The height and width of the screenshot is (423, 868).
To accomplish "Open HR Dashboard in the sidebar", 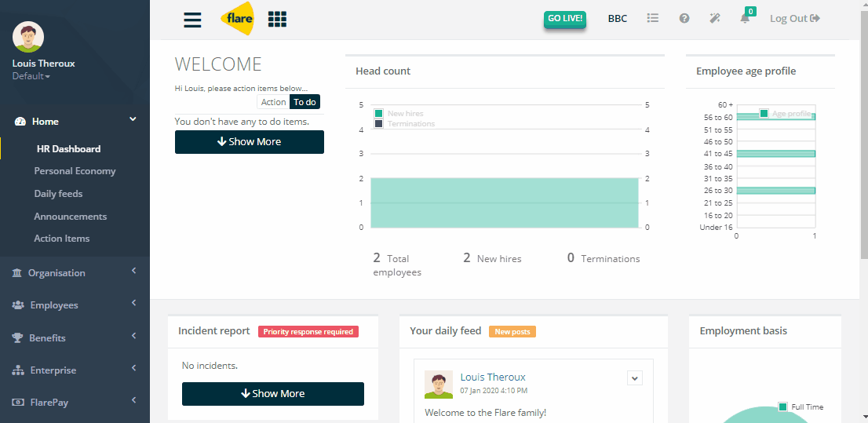I will (x=68, y=149).
